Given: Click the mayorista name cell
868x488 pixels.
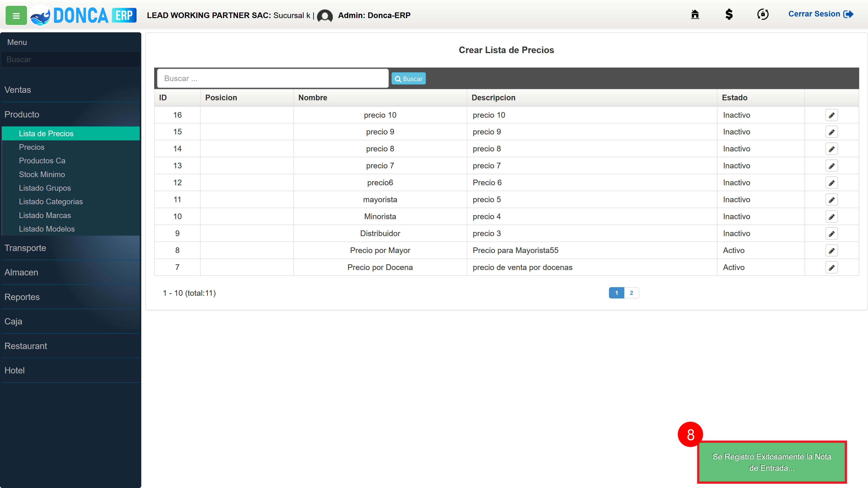Looking at the screenshot, I should tap(380, 200).
